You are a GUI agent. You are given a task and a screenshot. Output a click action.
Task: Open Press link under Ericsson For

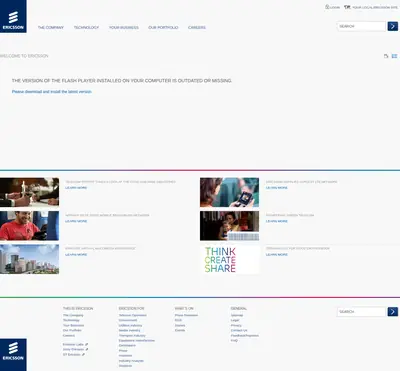[x=123, y=351]
